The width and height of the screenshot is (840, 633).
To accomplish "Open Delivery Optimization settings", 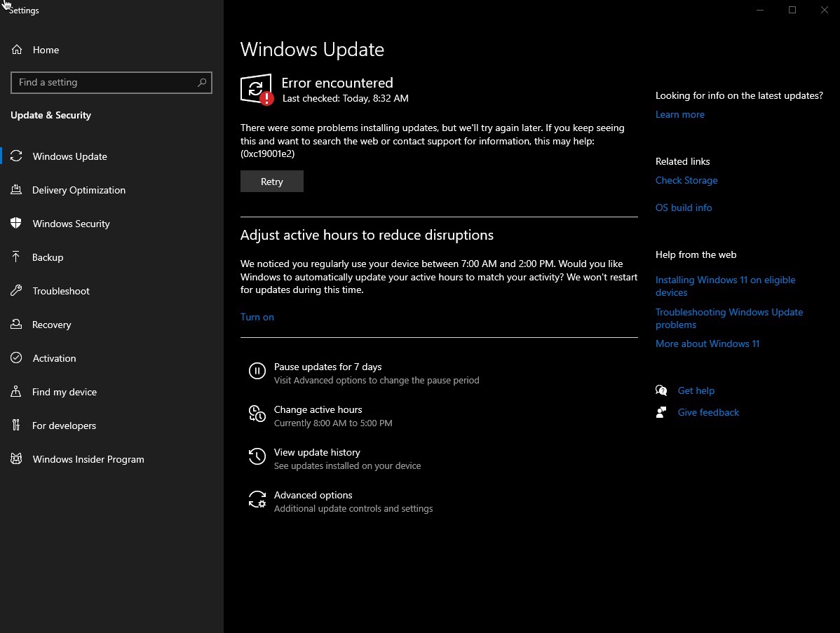I will (111, 190).
